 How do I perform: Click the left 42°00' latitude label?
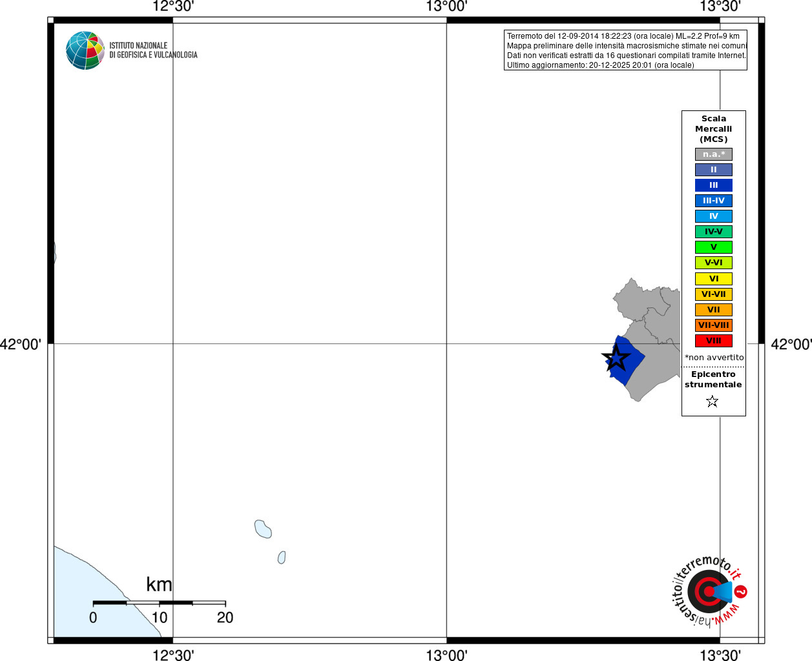(x=21, y=344)
